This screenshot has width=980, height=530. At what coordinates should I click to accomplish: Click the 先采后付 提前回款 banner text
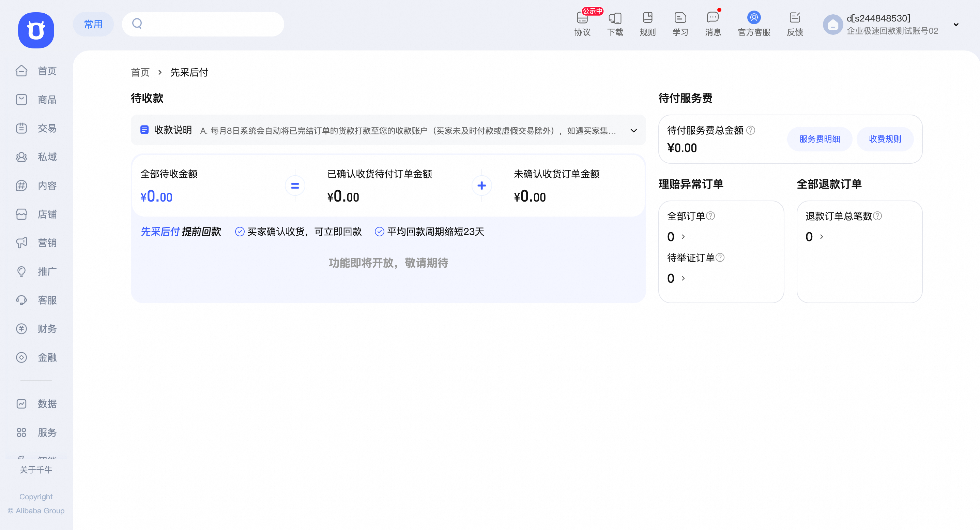pos(181,232)
